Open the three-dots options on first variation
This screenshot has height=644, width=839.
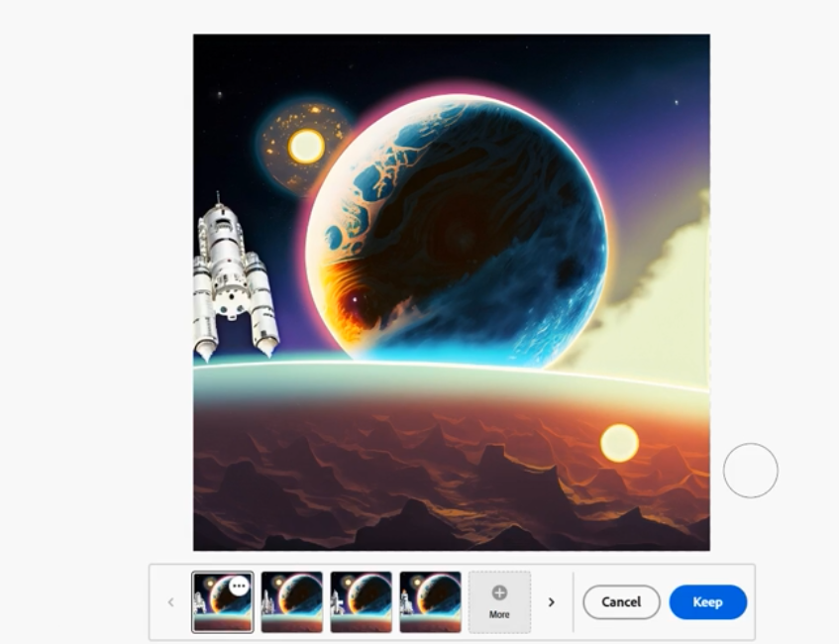(239, 586)
